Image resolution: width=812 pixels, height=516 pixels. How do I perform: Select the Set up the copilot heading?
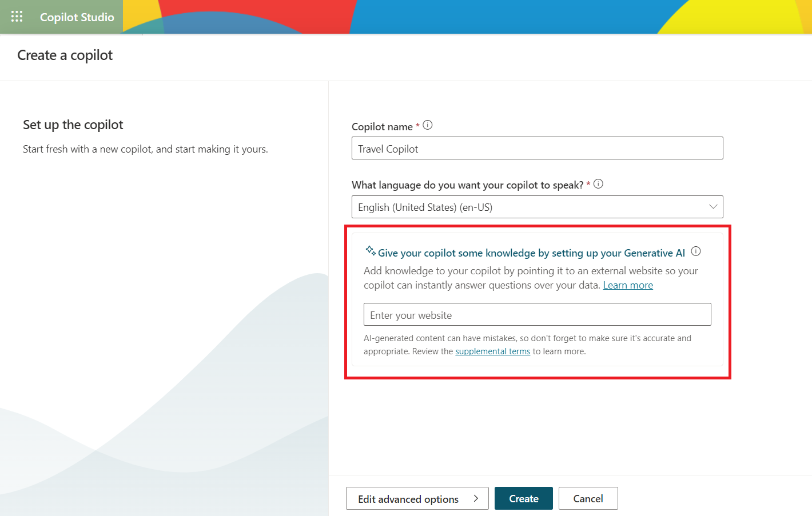coord(73,125)
